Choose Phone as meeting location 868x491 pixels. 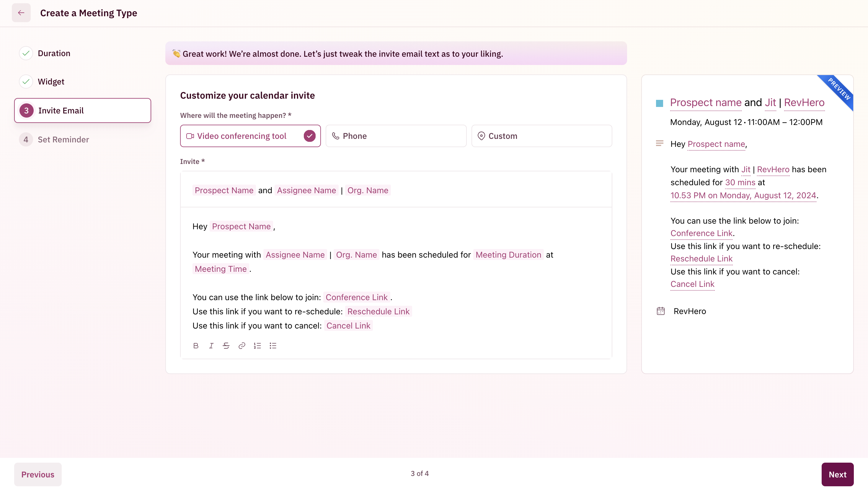click(x=396, y=136)
